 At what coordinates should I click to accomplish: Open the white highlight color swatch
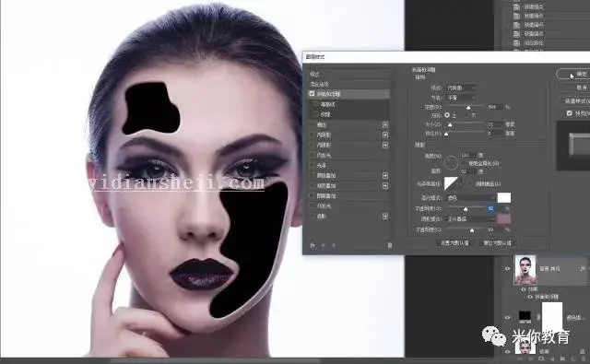504,197
